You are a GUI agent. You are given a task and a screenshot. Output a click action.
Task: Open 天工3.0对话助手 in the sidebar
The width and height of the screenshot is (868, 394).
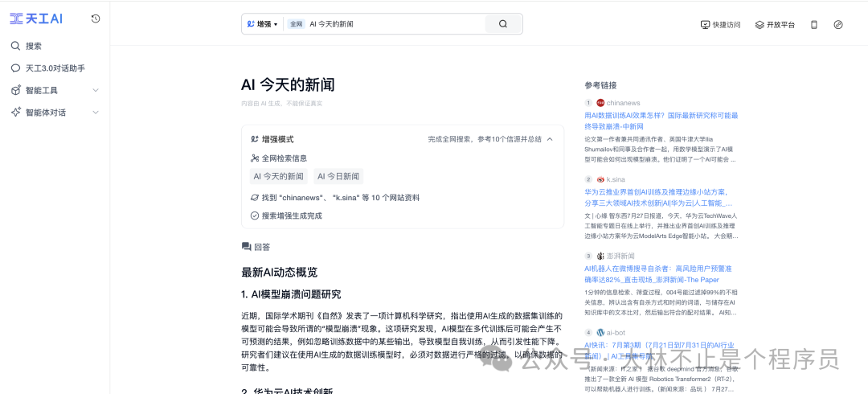[x=55, y=68]
